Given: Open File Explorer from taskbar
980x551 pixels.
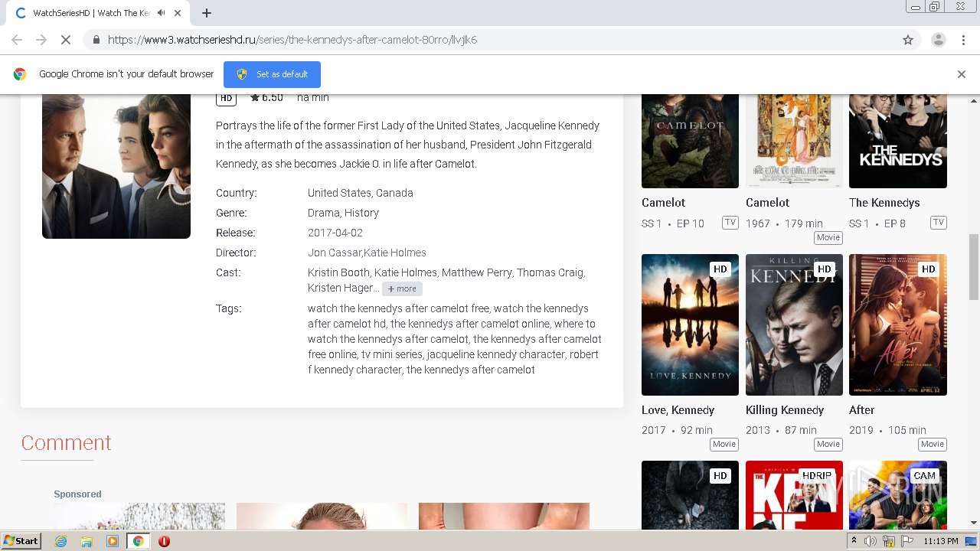Looking at the screenshot, I should 87,541.
